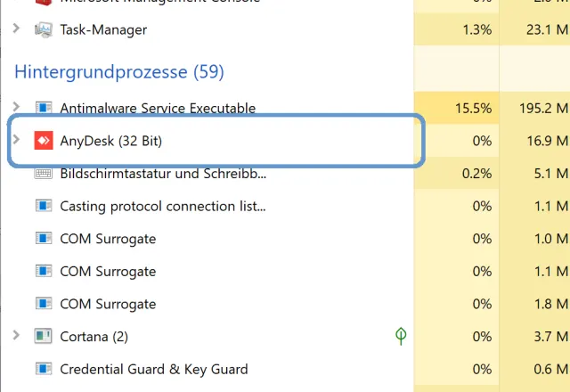Click the red AnyDesk icon
Viewport: 570px width, 392px height.
pyautogui.click(x=44, y=141)
